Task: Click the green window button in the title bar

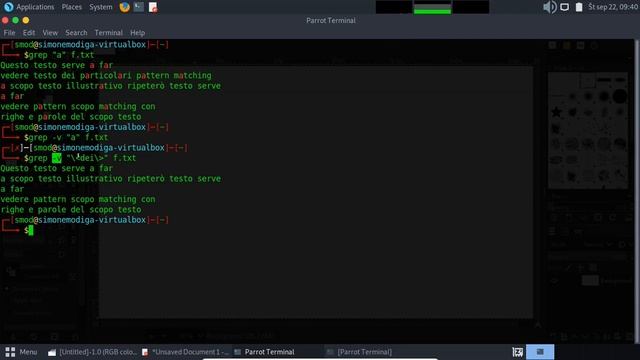Action: (x=16, y=20)
